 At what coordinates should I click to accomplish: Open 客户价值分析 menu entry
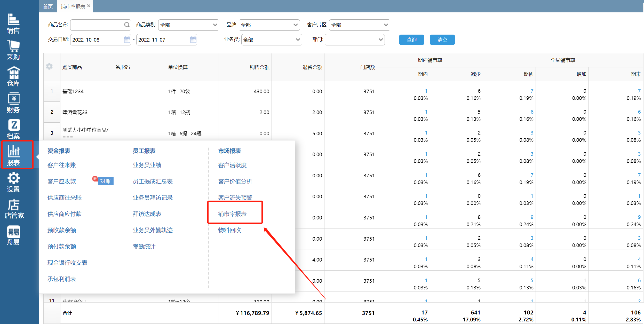tap(235, 181)
